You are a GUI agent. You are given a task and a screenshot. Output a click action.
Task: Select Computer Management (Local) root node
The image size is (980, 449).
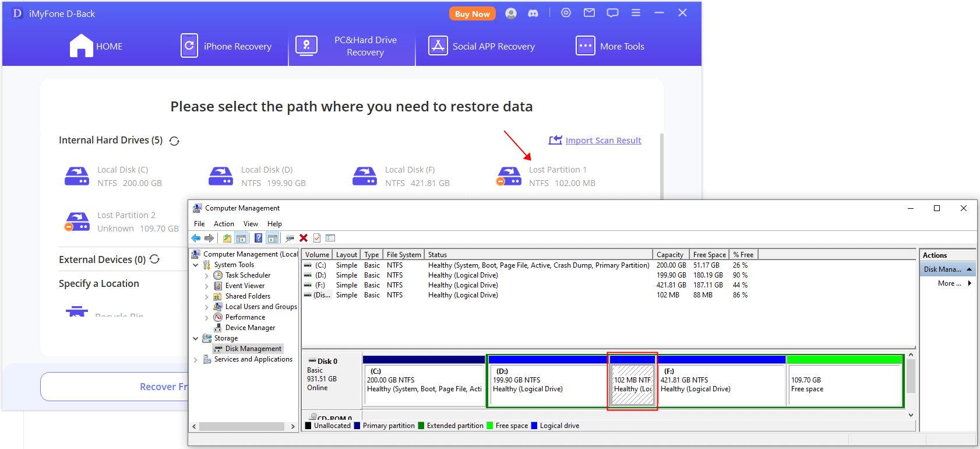coord(250,254)
